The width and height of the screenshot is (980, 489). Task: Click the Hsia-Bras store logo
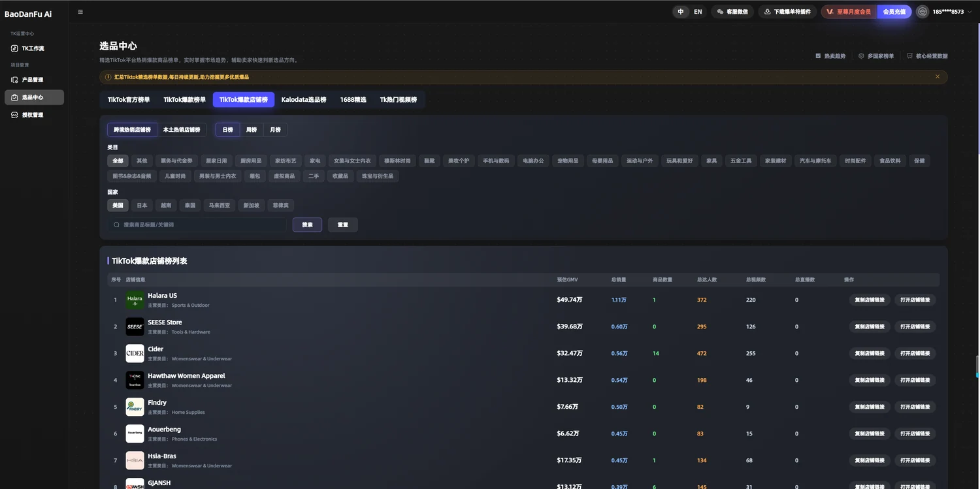click(135, 460)
